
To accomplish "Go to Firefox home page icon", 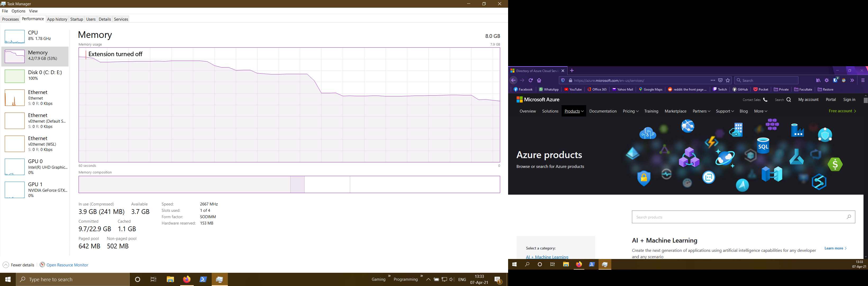I will (539, 80).
